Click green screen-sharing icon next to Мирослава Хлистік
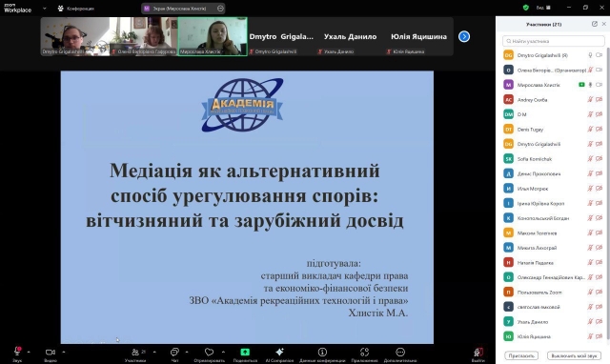Image resolution: width=610 pixels, height=364 pixels. pos(581,85)
